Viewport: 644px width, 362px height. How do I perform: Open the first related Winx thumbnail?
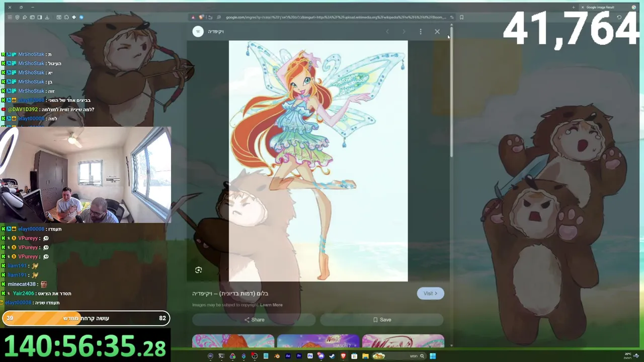tap(233, 341)
